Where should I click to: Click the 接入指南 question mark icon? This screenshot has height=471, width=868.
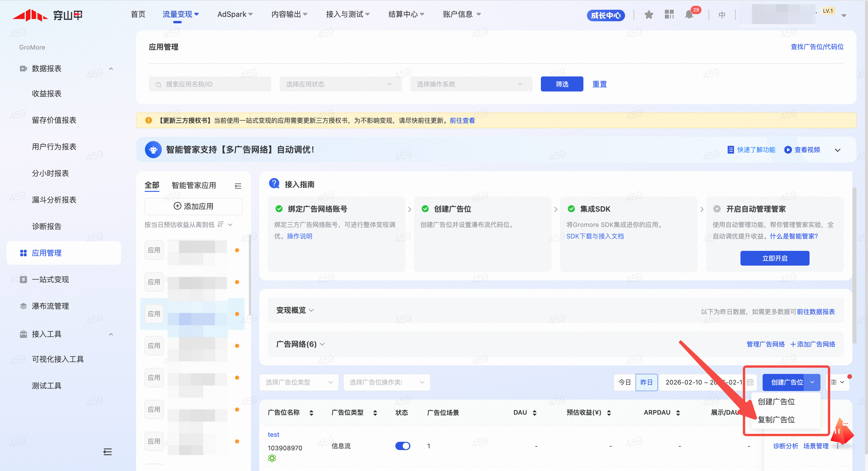click(274, 184)
